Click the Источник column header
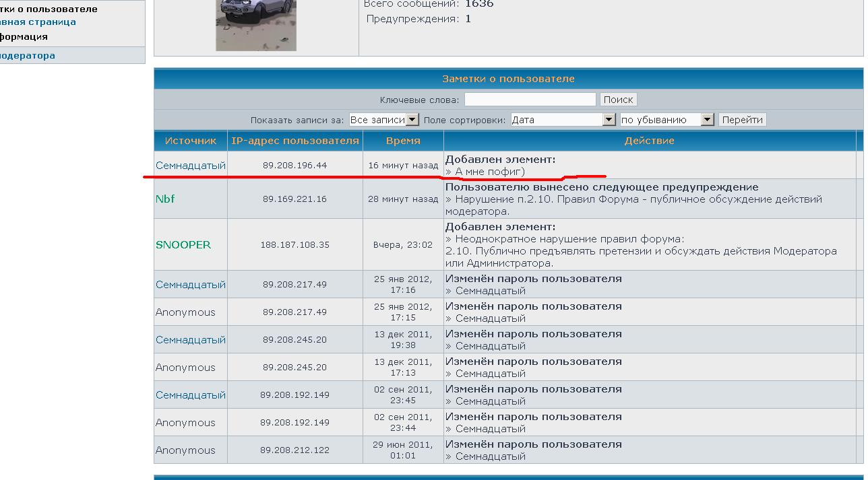Image resolution: width=868 pixels, height=480 pixels. [x=191, y=141]
